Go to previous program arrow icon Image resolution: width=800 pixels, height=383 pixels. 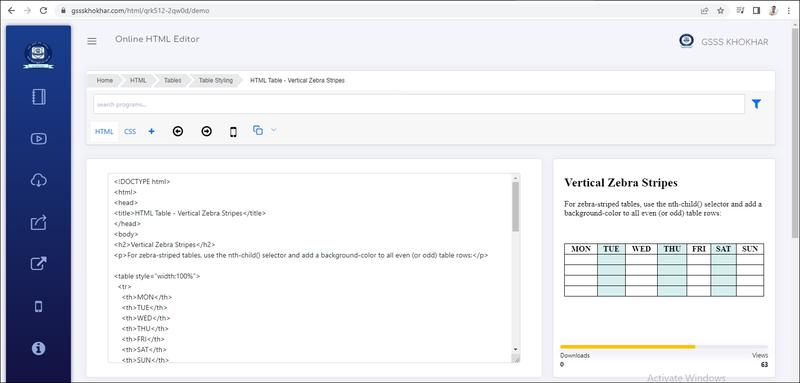[178, 132]
